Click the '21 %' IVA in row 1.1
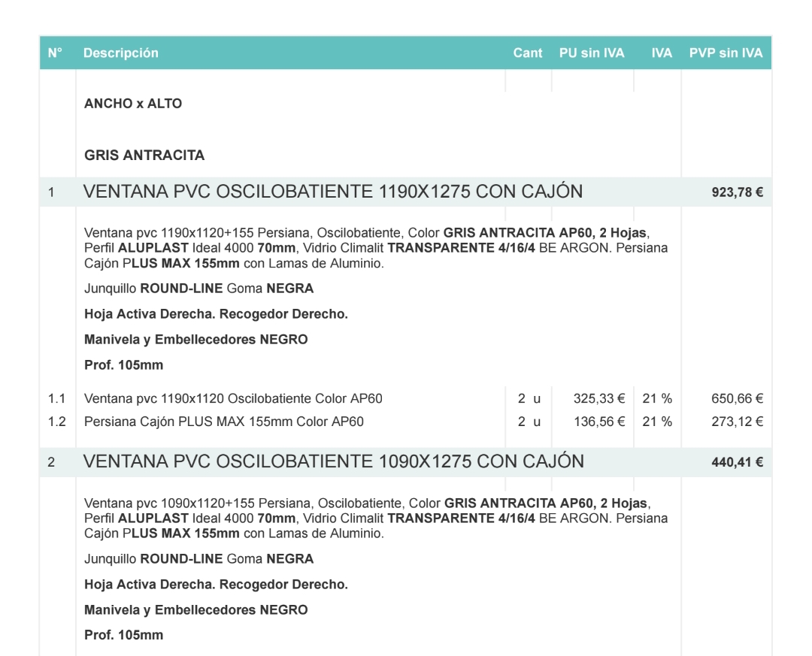Screen dimensions: 812x656 coord(657,399)
